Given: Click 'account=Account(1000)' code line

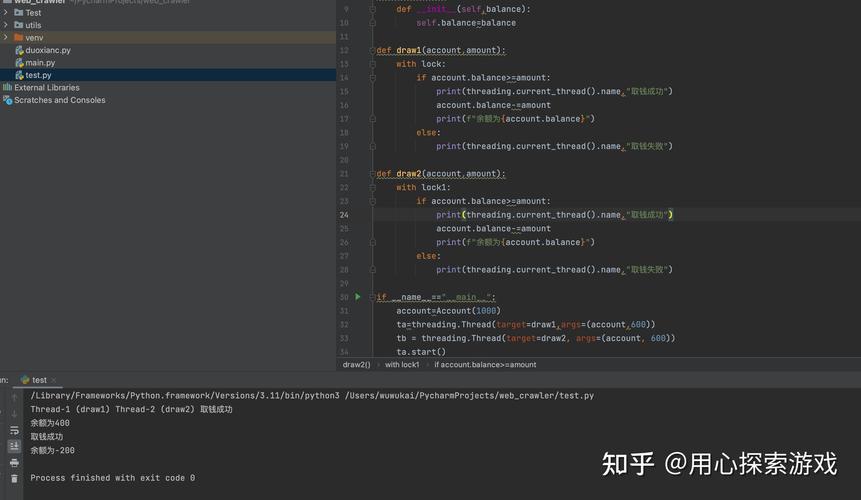Looking at the screenshot, I should [449, 311].
